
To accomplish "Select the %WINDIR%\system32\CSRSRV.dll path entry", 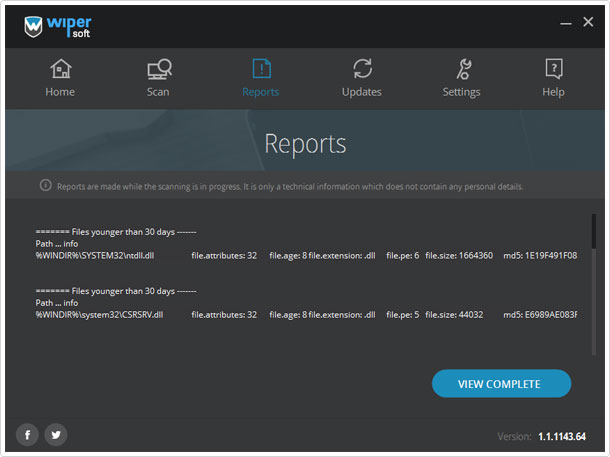I will click(x=99, y=315).
